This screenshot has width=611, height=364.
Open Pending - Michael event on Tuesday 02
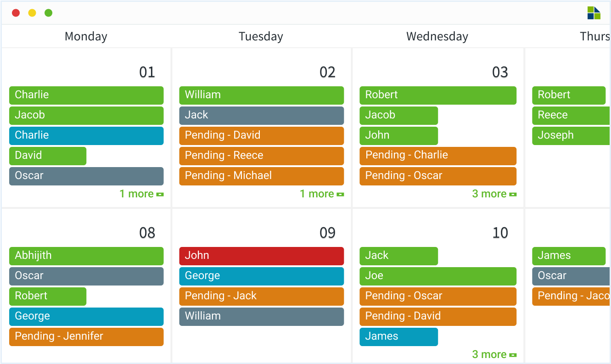pyautogui.click(x=261, y=176)
